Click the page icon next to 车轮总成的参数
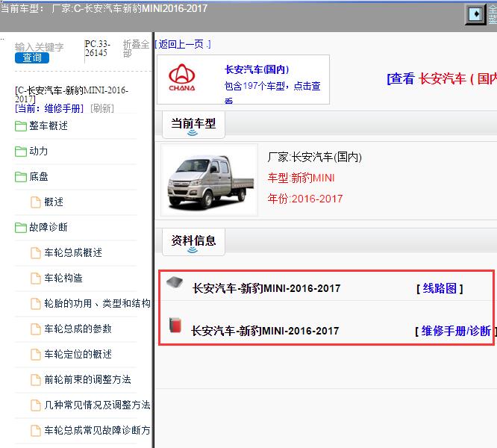 [36, 329]
